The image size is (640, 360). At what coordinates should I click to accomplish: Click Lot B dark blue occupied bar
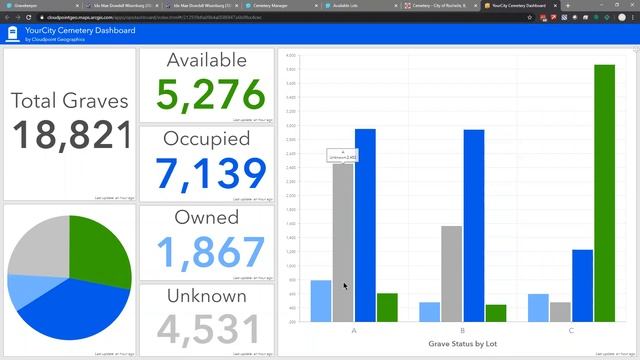(474, 226)
